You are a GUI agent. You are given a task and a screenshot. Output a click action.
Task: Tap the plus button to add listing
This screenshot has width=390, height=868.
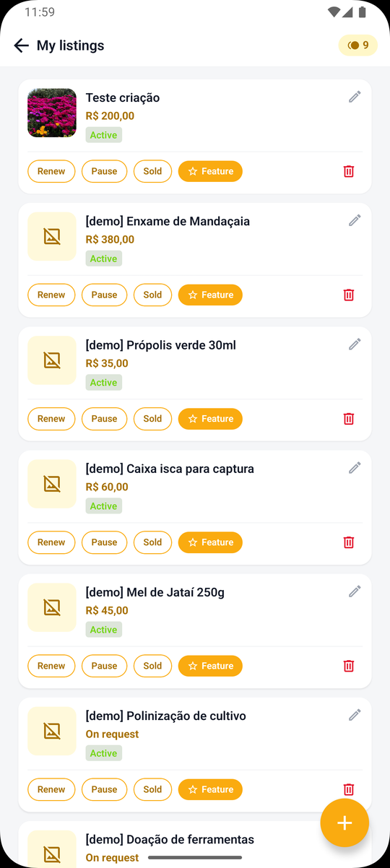click(x=345, y=823)
